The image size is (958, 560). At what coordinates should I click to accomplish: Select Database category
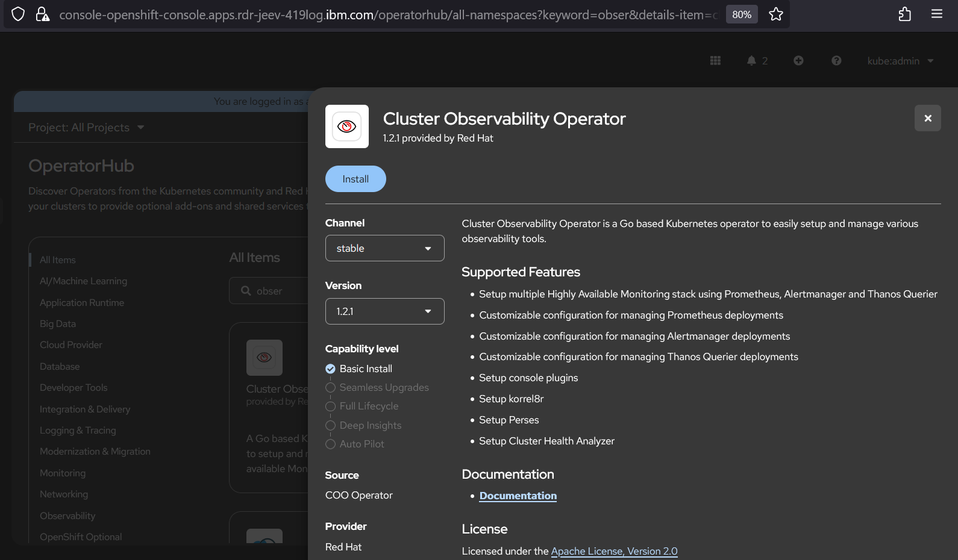coord(60,367)
